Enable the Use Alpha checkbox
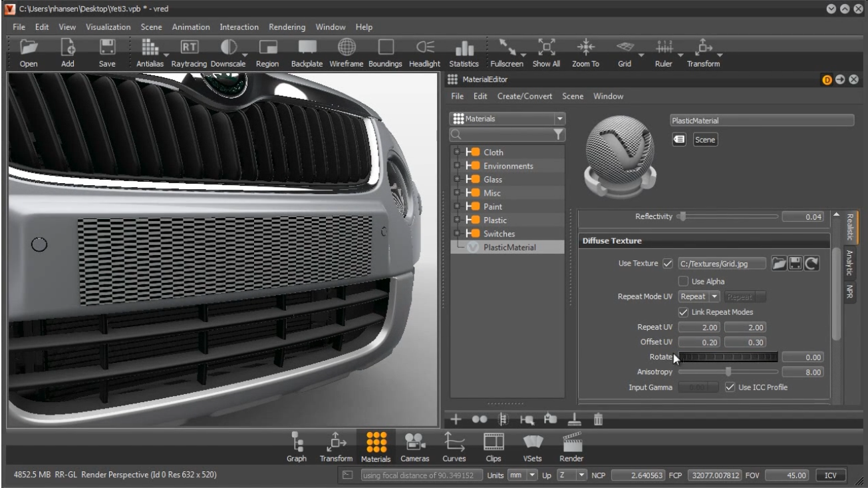The height and width of the screenshot is (488, 868). (683, 282)
